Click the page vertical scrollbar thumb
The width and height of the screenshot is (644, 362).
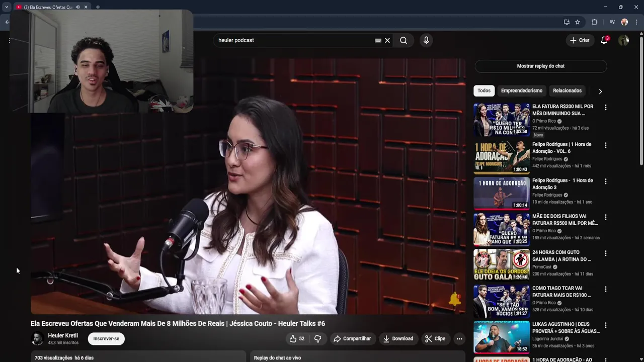tap(641, 101)
